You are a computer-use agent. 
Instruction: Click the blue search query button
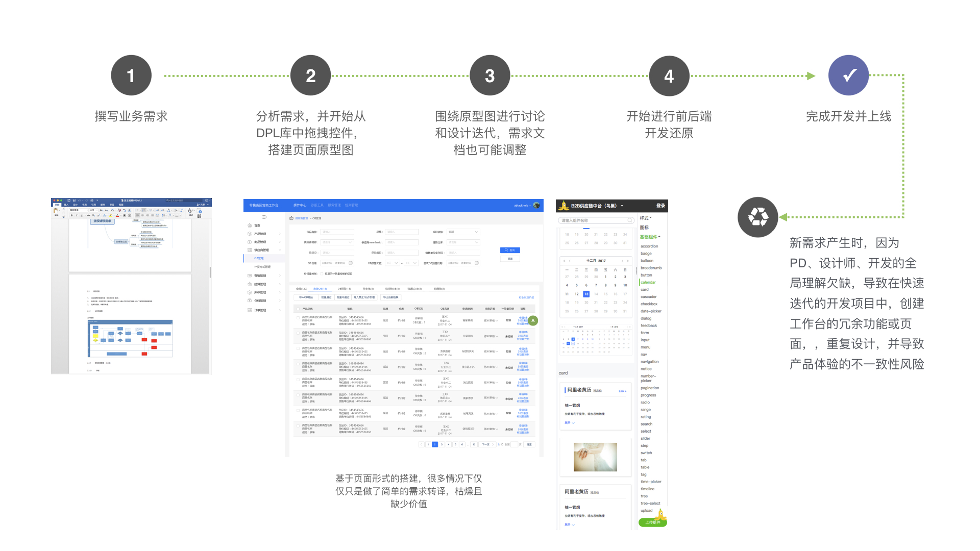coord(510,250)
